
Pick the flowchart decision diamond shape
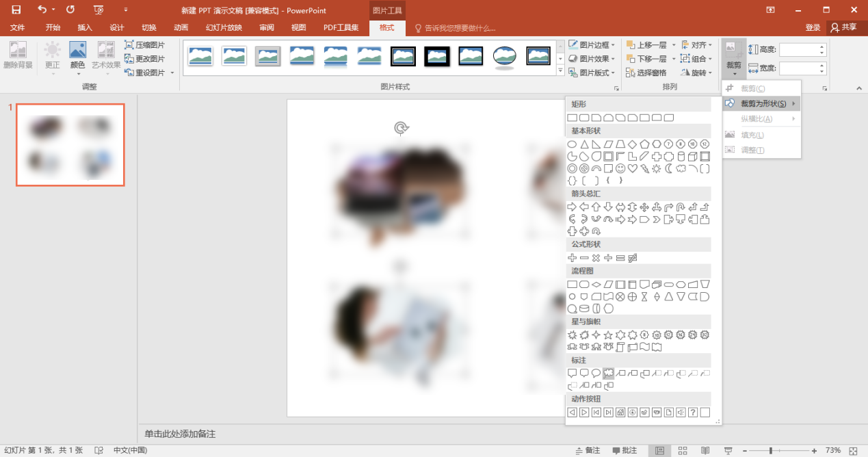(596, 284)
